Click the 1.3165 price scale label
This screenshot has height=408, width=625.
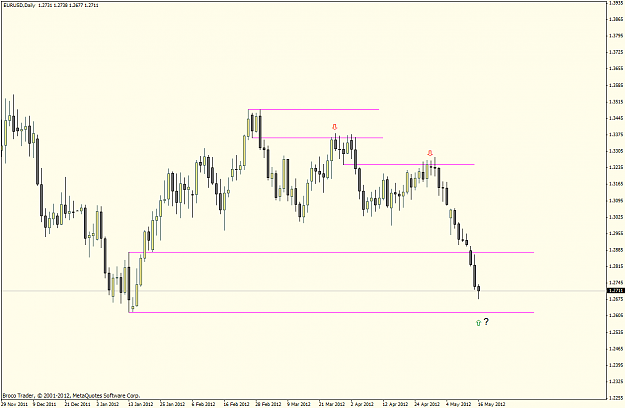[x=616, y=184]
